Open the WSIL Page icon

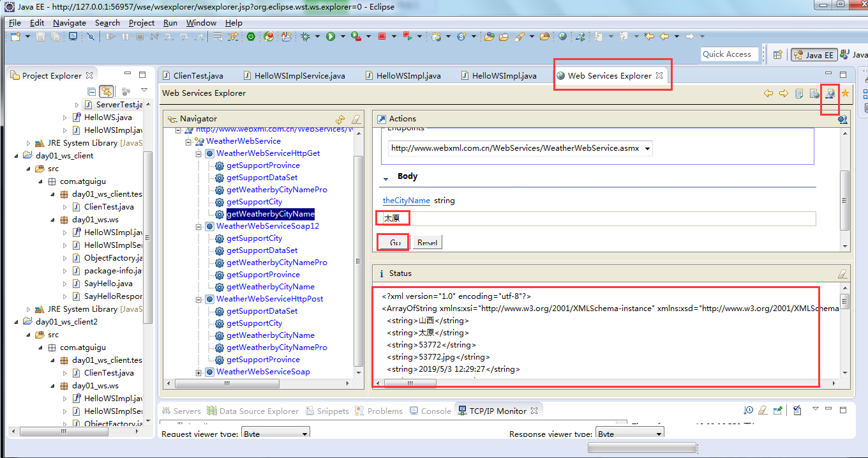[x=814, y=93]
